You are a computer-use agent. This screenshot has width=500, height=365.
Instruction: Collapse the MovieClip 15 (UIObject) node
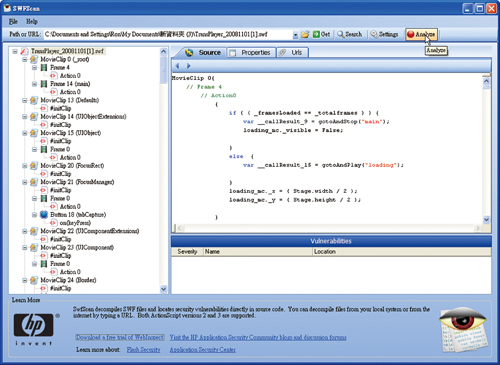coord(25,133)
